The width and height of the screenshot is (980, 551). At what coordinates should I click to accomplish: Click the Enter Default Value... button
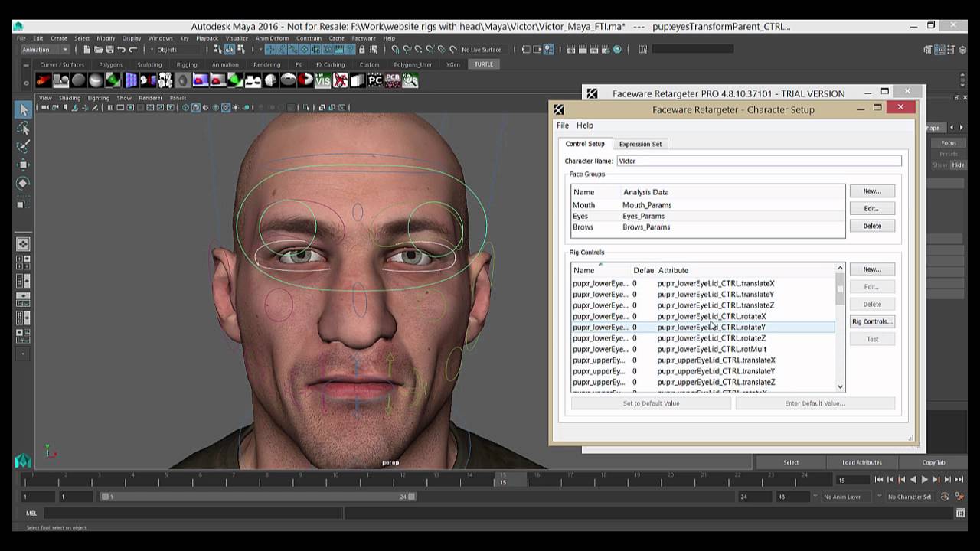(815, 403)
